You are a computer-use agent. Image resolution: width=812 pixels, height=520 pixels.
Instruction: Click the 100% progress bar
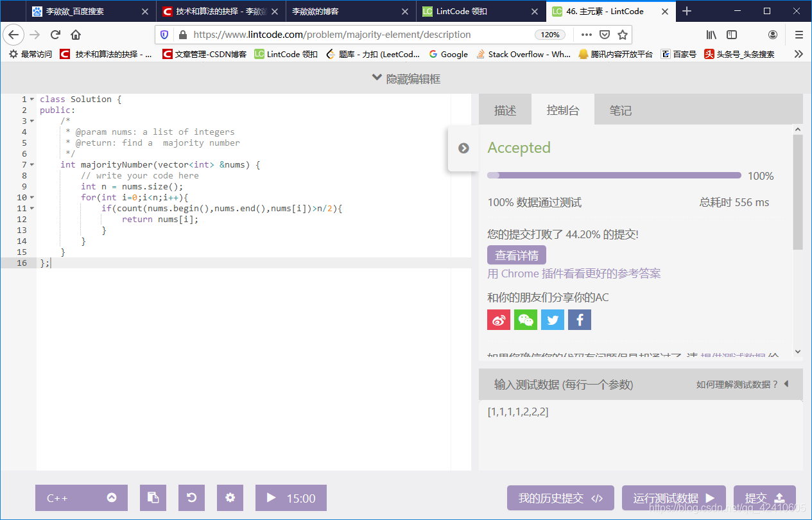(x=613, y=175)
